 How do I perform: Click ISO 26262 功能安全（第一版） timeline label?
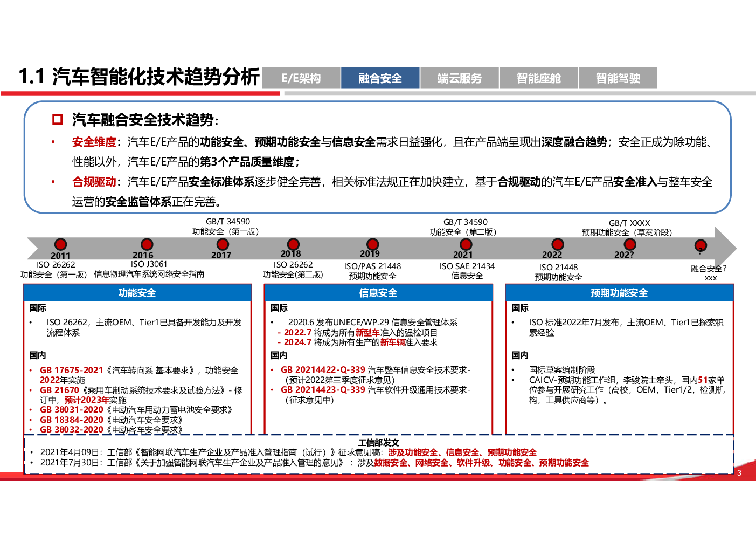55,270
